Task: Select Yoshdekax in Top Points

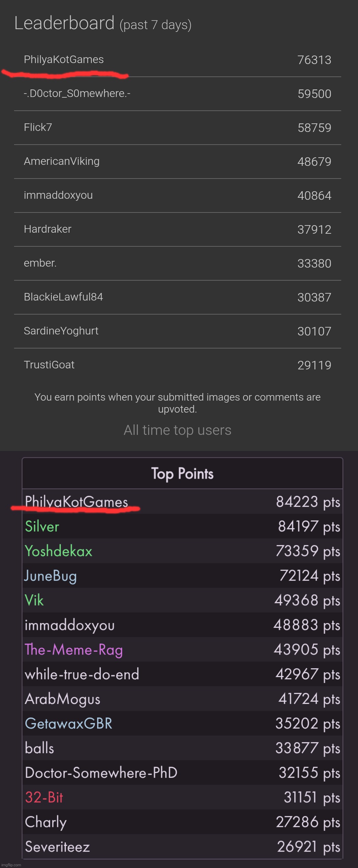Action: (x=59, y=551)
